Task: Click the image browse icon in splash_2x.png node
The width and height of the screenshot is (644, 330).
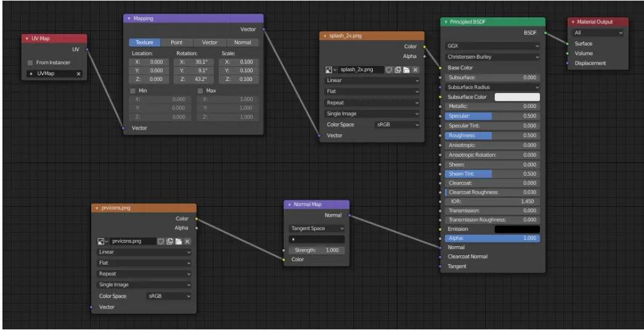Action: click(330, 70)
